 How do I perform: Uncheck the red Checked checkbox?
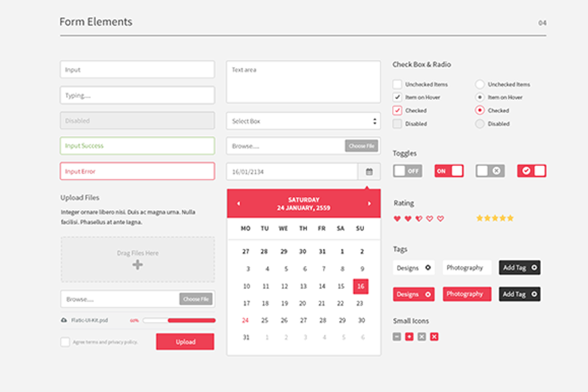coord(397,110)
